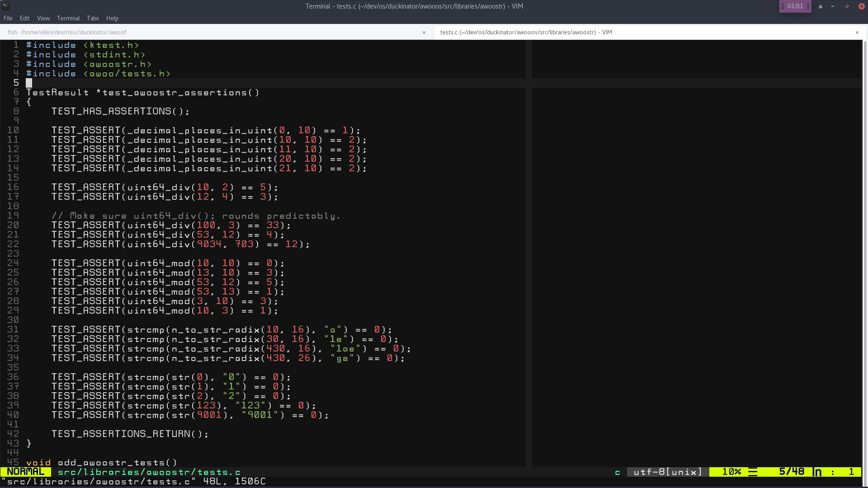Click the terminal icon in the title bar
This screenshot has height=488, width=868.
click(6, 6)
